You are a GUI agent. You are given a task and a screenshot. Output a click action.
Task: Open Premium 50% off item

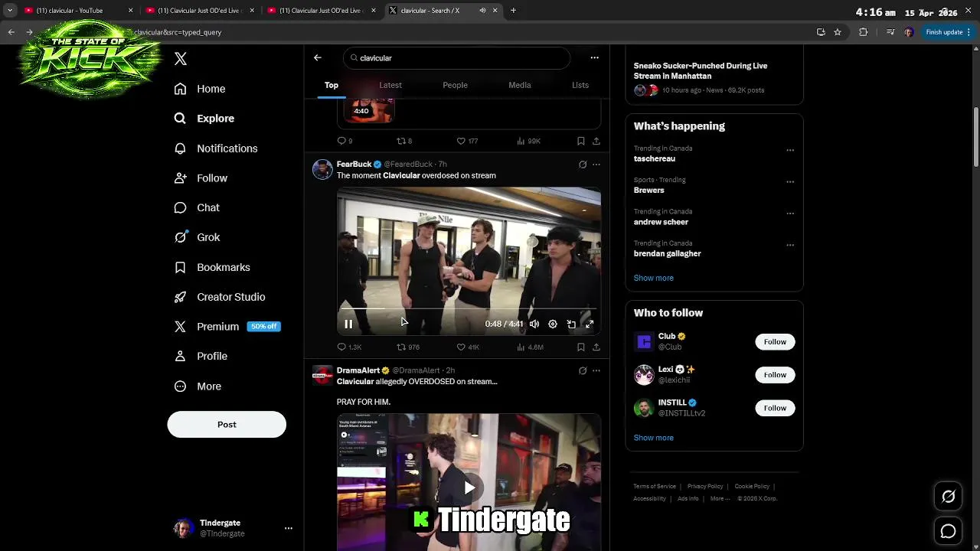click(x=227, y=327)
